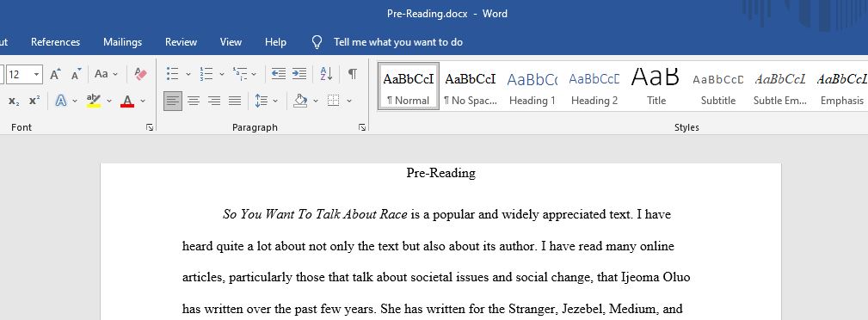Insert a bulleted list

pos(173,74)
